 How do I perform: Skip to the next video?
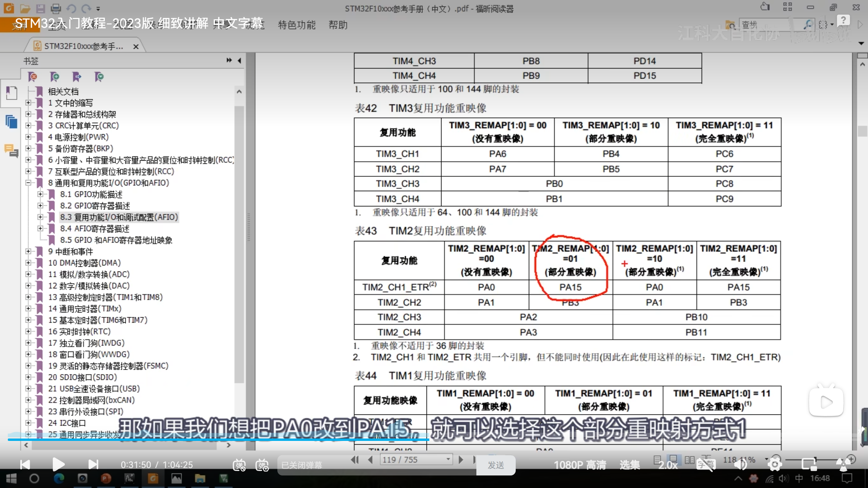tap(93, 465)
